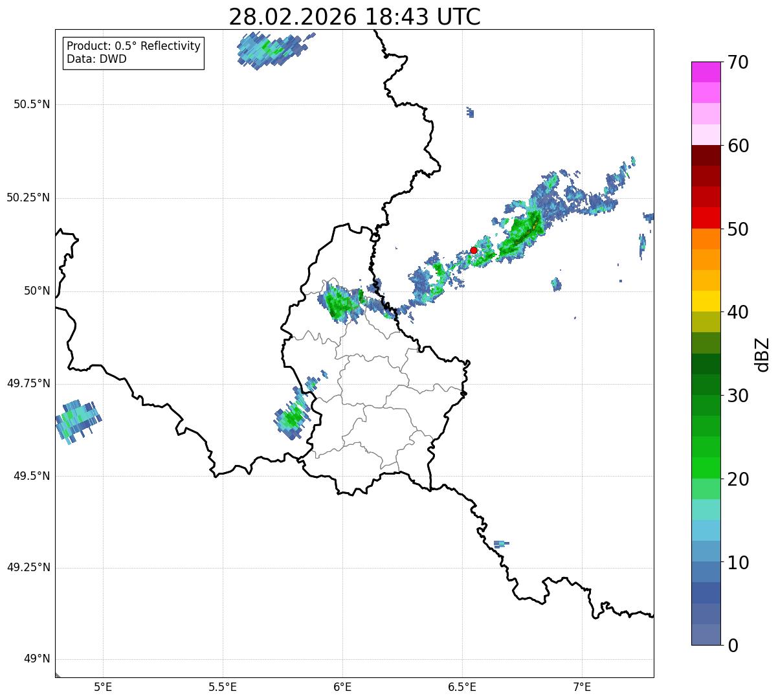Click the "49.25°N" latitude label
The height and width of the screenshot is (700, 778).
pyautogui.click(x=28, y=568)
